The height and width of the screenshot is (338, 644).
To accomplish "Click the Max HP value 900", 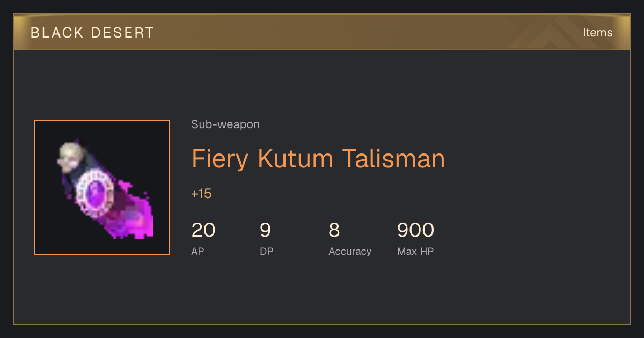I will click(x=415, y=230).
